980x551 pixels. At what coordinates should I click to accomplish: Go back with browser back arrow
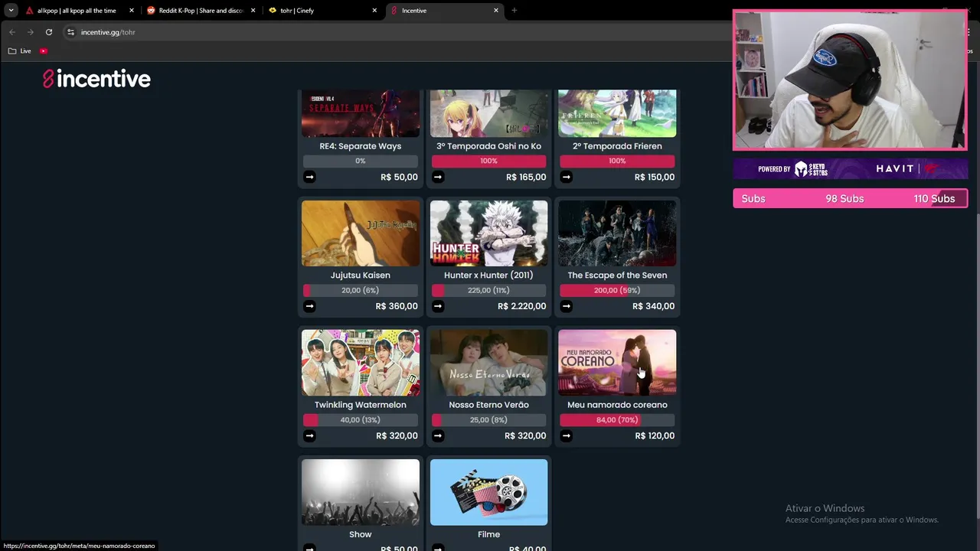(12, 32)
